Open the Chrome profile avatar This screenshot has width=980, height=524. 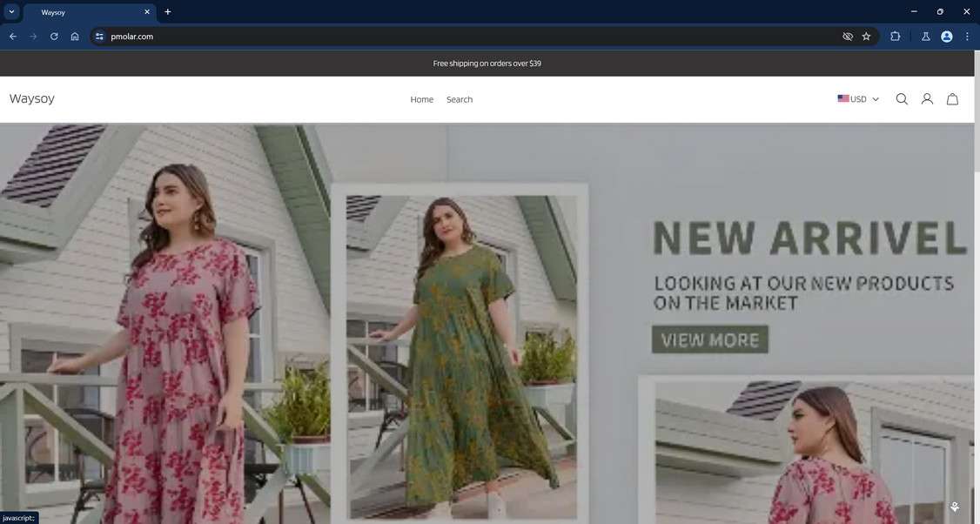pyautogui.click(x=947, y=37)
